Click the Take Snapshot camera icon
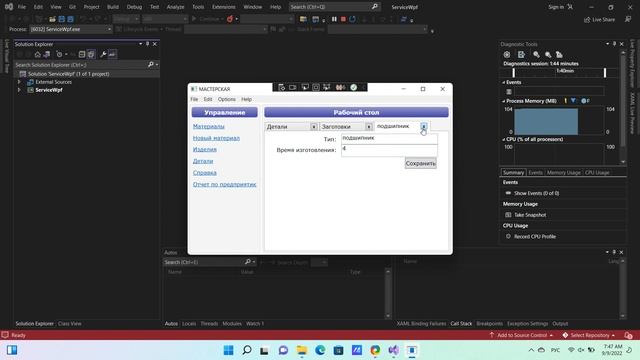The width and height of the screenshot is (640, 360). pos(508,215)
